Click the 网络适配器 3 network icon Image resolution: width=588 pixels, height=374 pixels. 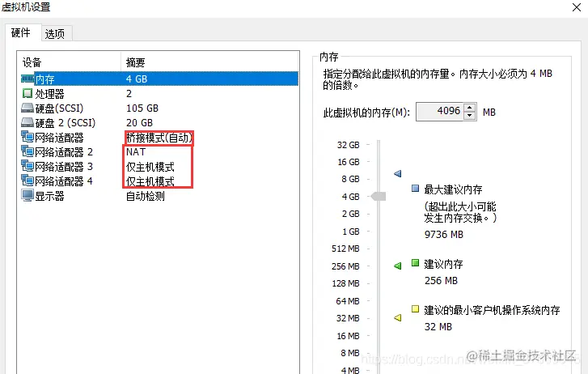coord(27,166)
